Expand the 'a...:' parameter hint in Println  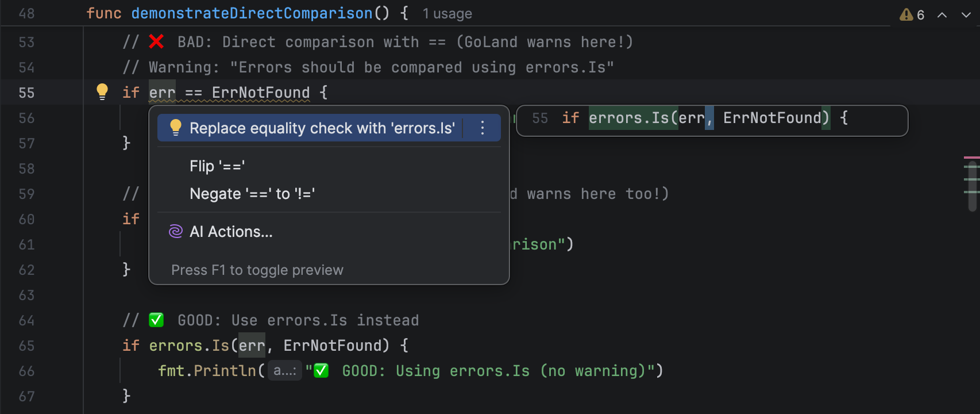(x=284, y=371)
